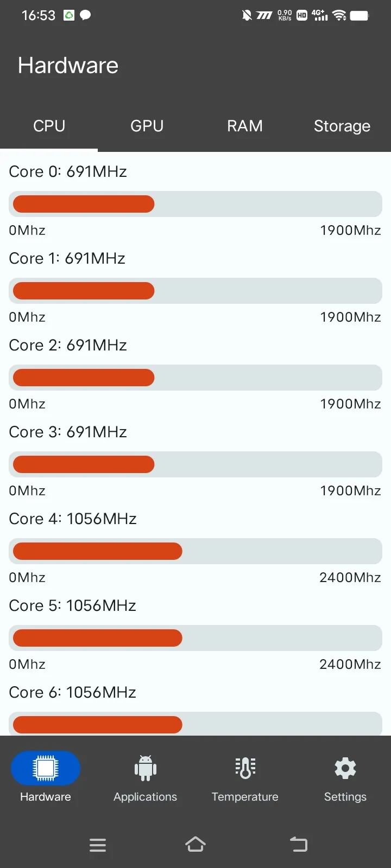Image resolution: width=391 pixels, height=868 pixels.
Task: Click the Core 0 frequency bar
Action: [195, 204]
